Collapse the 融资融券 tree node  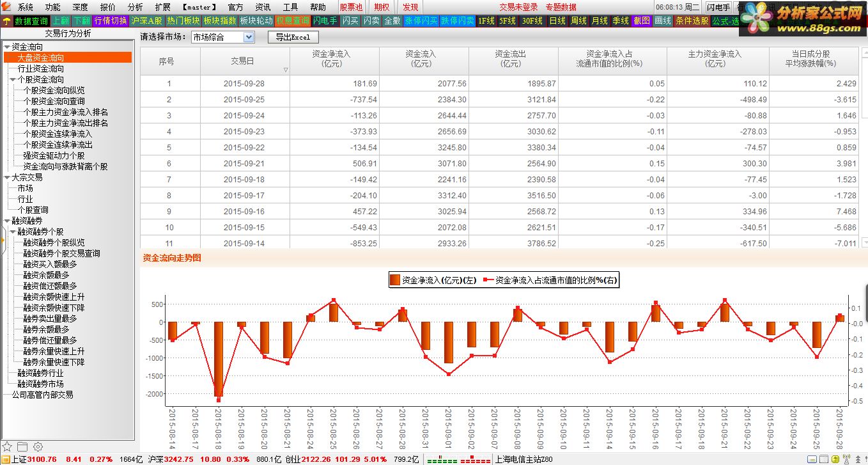click(6, 221)
